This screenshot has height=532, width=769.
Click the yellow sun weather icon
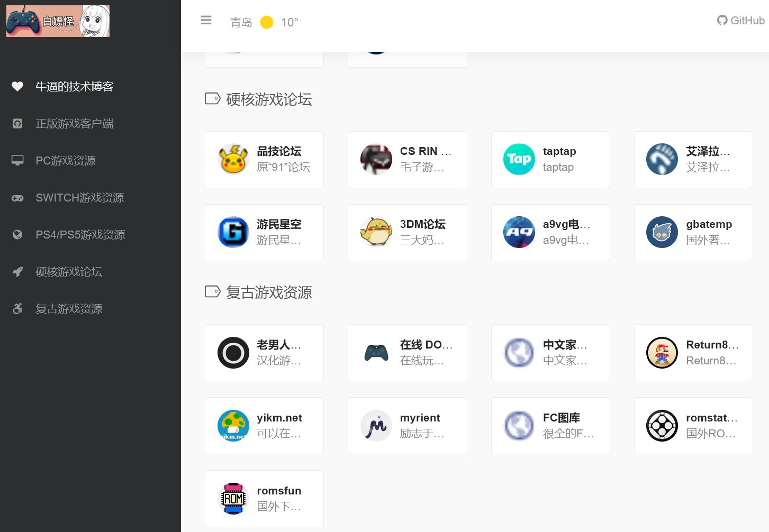pos(267,22)
